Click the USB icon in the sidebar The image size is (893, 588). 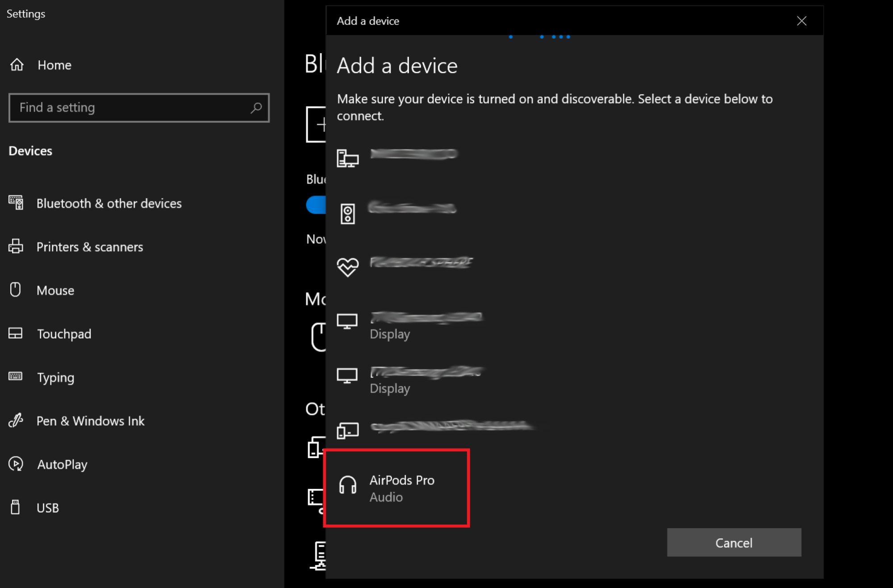tap(16, 507)
